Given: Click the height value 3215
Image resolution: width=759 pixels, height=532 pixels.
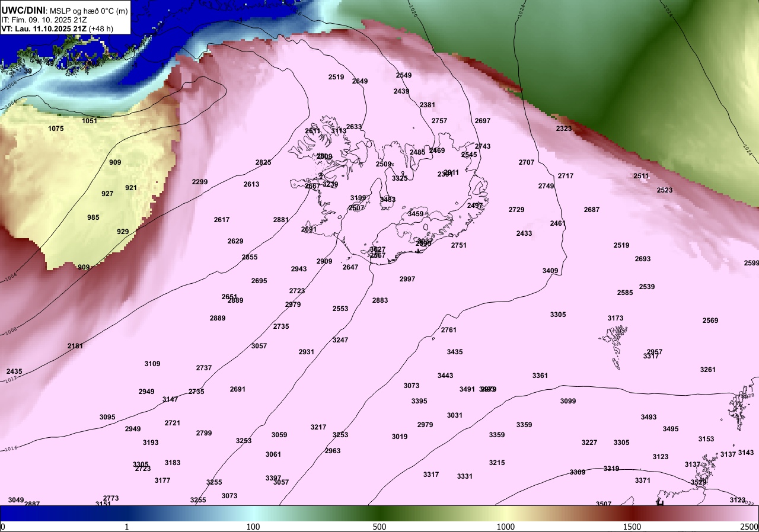Looking at the screenshot, I should (x=497, y=463).
